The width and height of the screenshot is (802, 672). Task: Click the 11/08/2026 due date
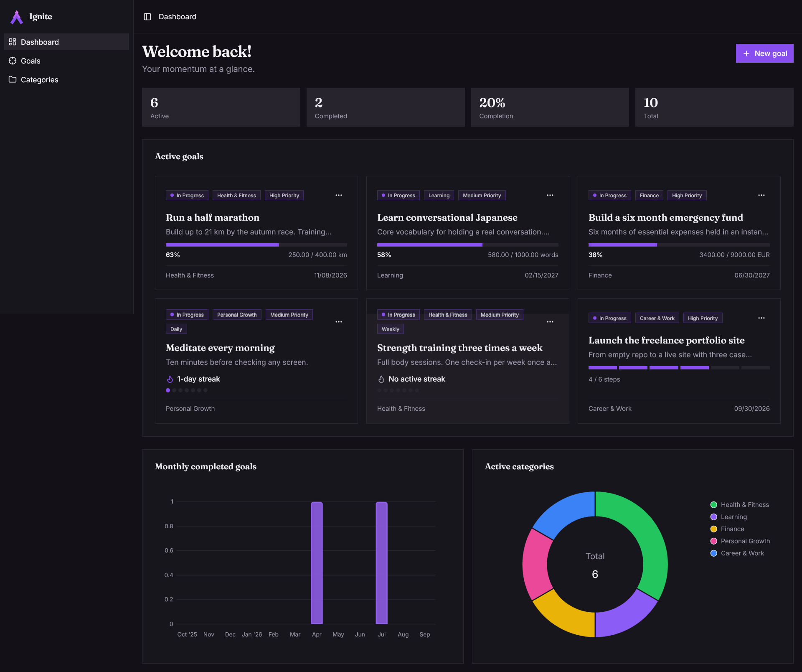(330, 275)
